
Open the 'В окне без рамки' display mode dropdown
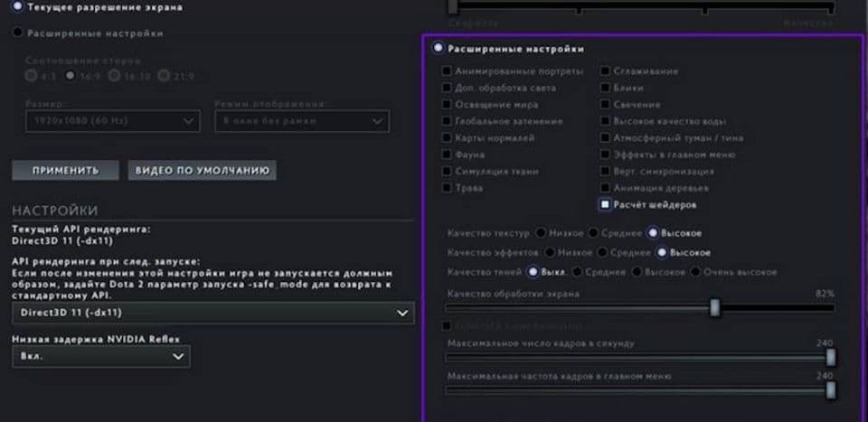click(301, 120)
